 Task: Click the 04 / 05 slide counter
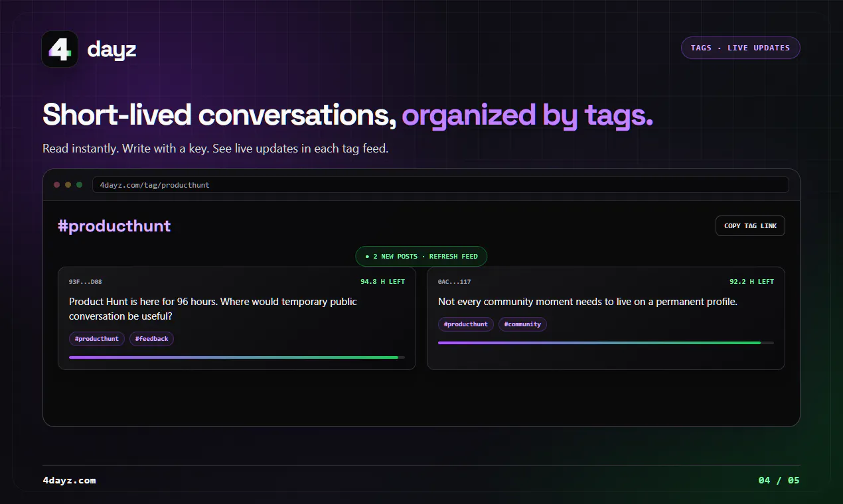tap(779, 480)
